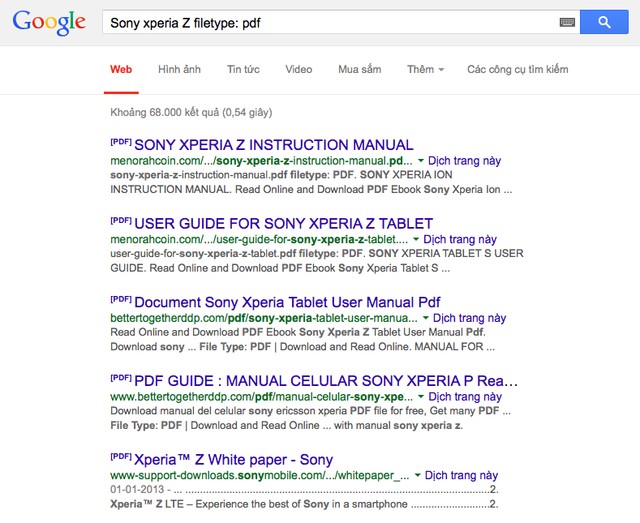640x523 pixels.
Task: Expand arrow beside sonymobile.com whitepaper URL
Action: tap(418, 475)
